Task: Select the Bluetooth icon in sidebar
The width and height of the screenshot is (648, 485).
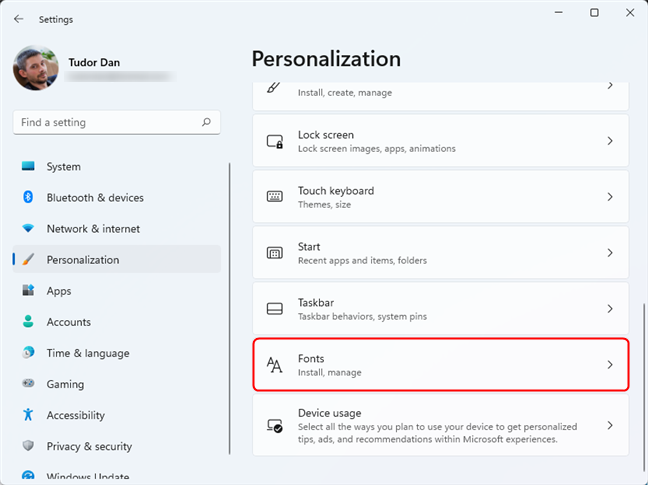Action: tap(28, 197)
